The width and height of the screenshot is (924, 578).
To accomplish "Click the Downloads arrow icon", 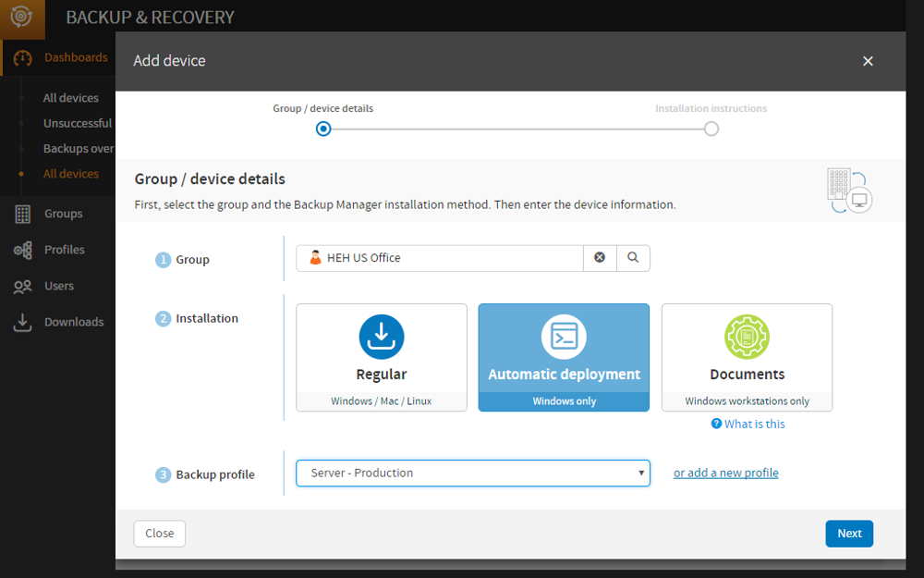I will pos(22,322).
